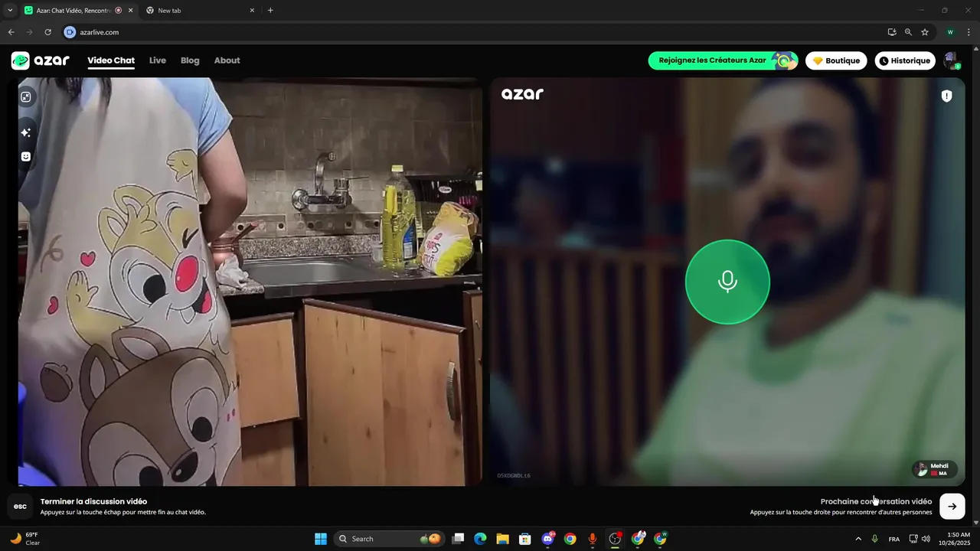Click the tray microphone indicator
This screenshot has width=980, height=551.
874,539
